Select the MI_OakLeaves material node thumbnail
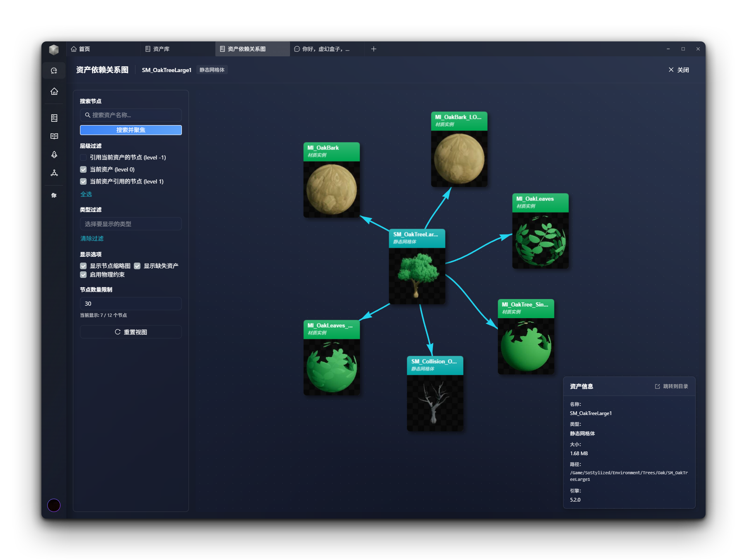This screenshot has height=560, width=747. (x=540, y=240)
